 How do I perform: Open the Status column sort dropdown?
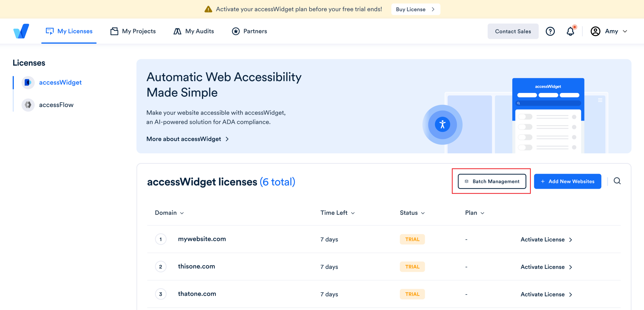click(x=412, y=213)
